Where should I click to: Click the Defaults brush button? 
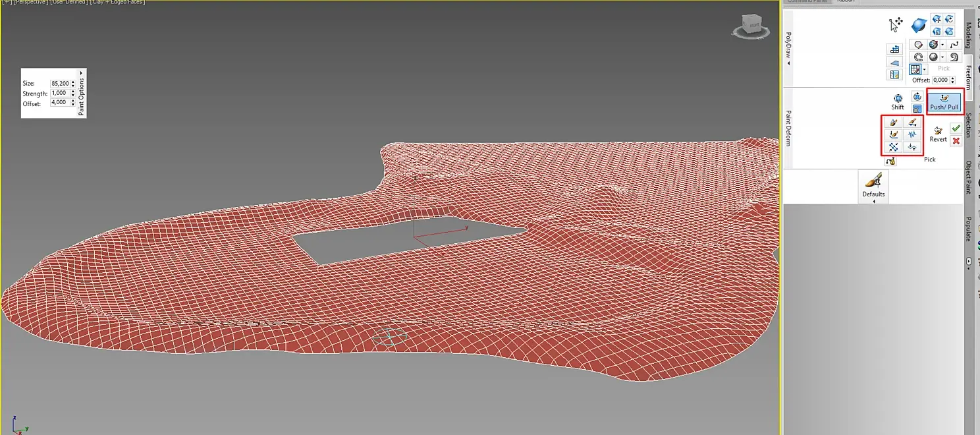pyautogui.click(x=874, y=185)
